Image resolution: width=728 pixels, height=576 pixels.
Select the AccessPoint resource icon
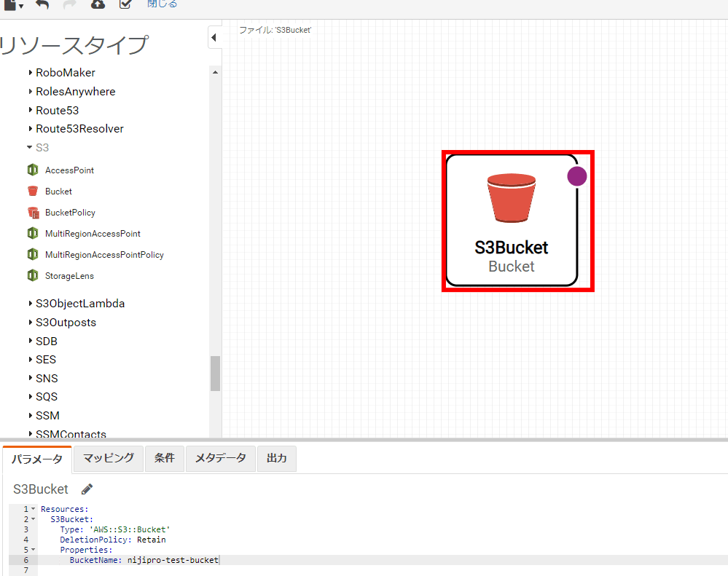point(33,170)
